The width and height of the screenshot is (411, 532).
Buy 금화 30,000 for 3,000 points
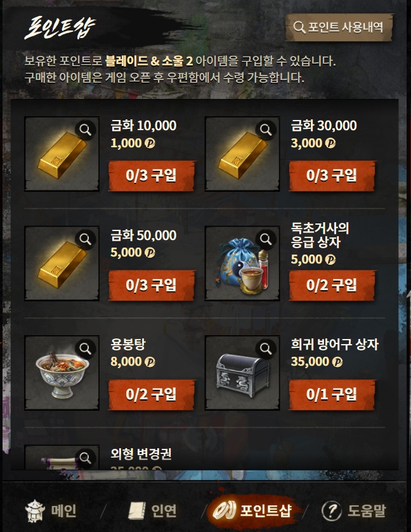click(x=332, y=176)
